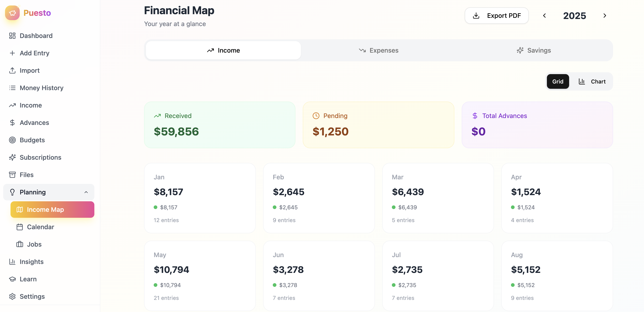644x312 pixels.
Task: Open Money History page
Action: [41, 88]
